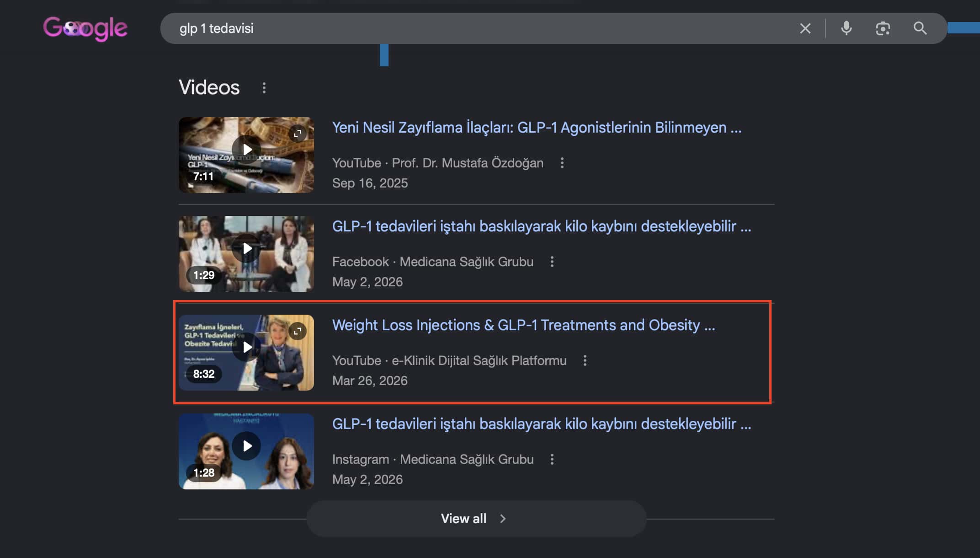Image resolution: width=980 pixels, height=558 pixels.
Task: Open Facebook 'GLP-1 tedavileri iştahı baskılayarak' link
Action: pos(542,226)
